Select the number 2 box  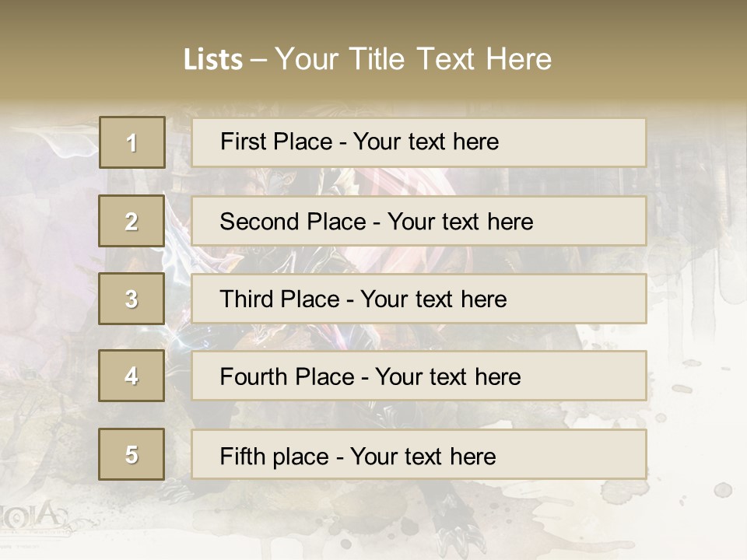click(x=132, y=221)
